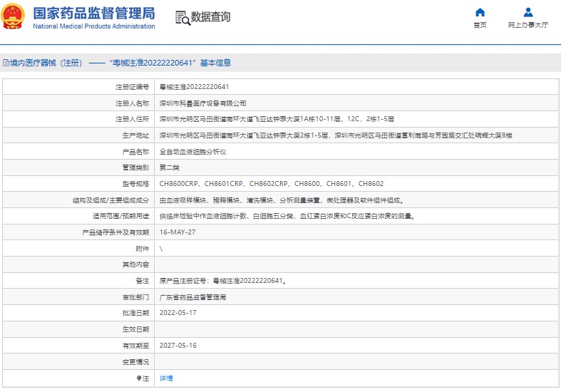Select storage validity value 16-MAY-27
The height and width of the screenshot is (392, 561).
(177, 232)
